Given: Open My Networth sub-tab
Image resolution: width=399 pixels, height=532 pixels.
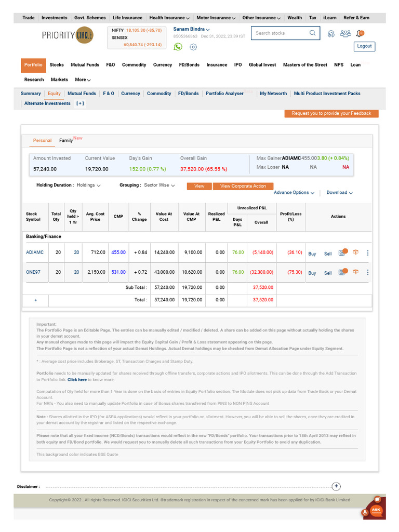Looking at the screenshot, I should pyautogui.click(x=273, y=94).
